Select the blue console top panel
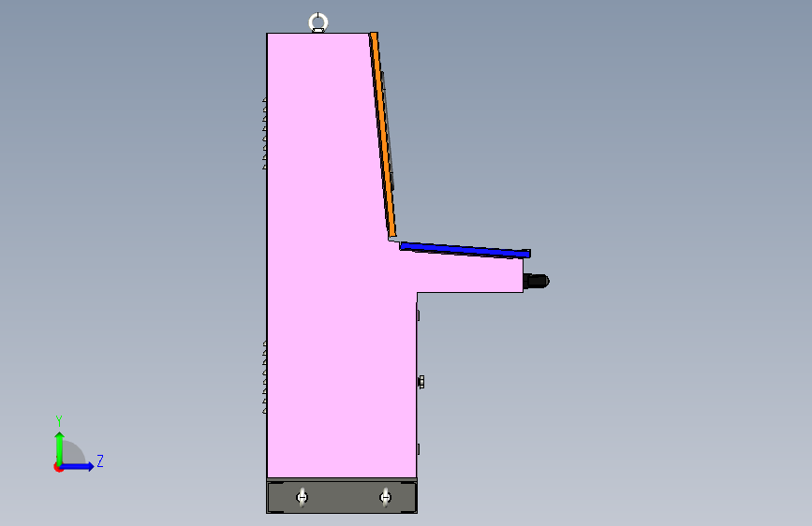This screenshot has width=812, height=526. (465, 250)
